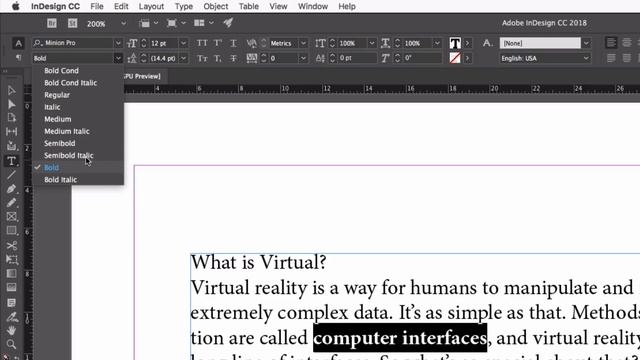
Task: Click the view options icon
Action: [144, 23]
